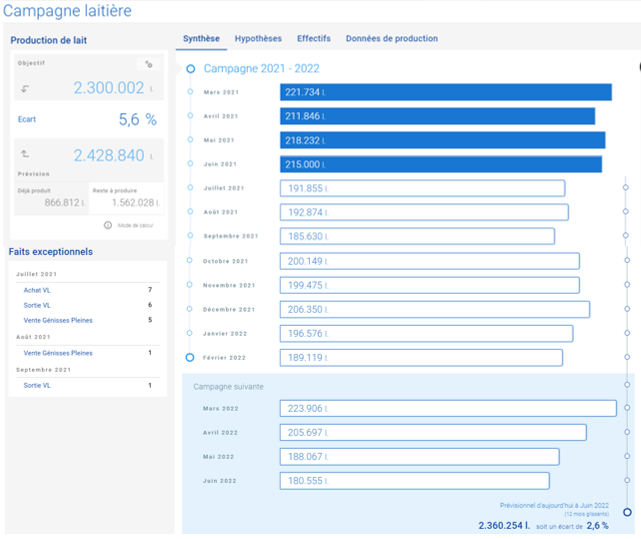Open the objective settings gear icon

click(149, 64)
